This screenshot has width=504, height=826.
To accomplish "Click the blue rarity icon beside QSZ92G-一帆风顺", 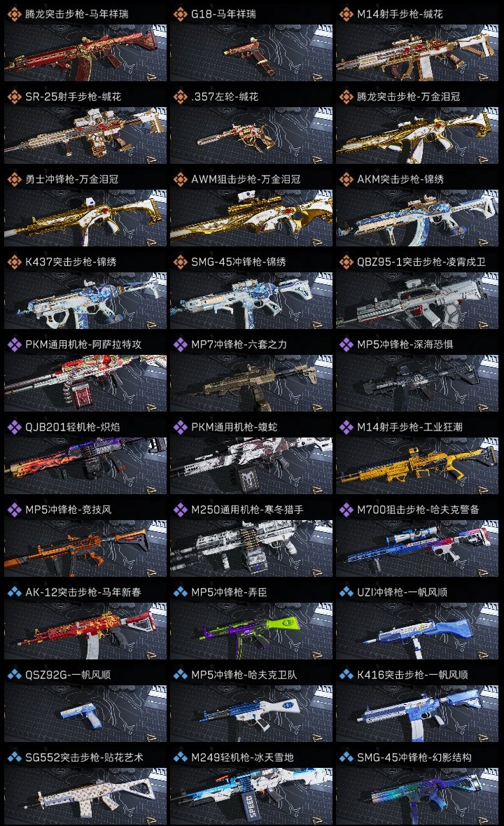I will 14,675.
